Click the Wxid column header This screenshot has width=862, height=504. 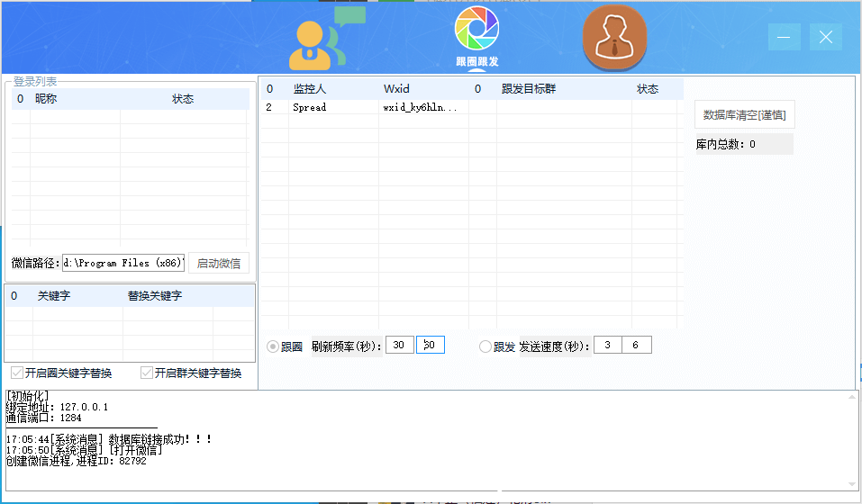pos(396,89)
